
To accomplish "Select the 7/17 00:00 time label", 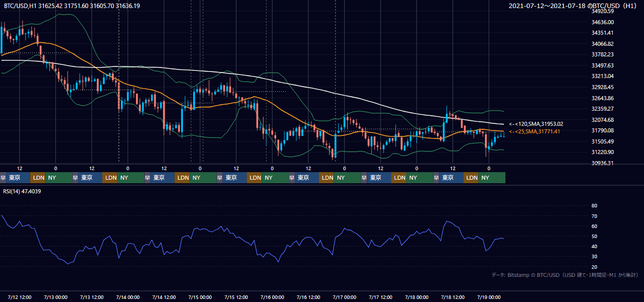I will pos(345,297).
